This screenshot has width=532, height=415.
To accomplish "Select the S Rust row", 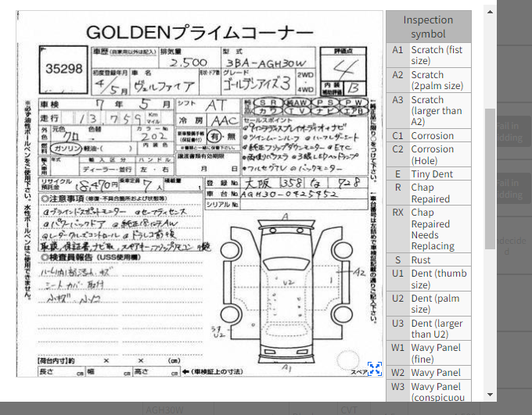I will click(x=428, y=260).
